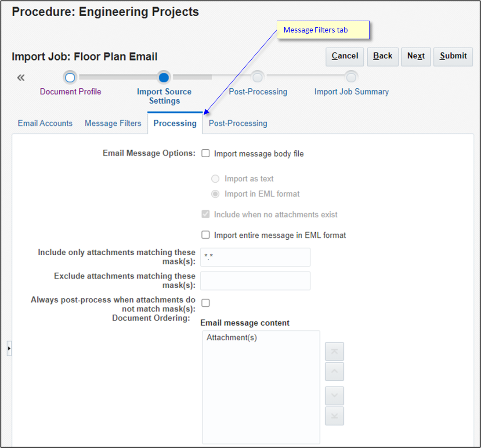Open the Message Filters tab
This screenshot has width=481, height=448.
113,123
